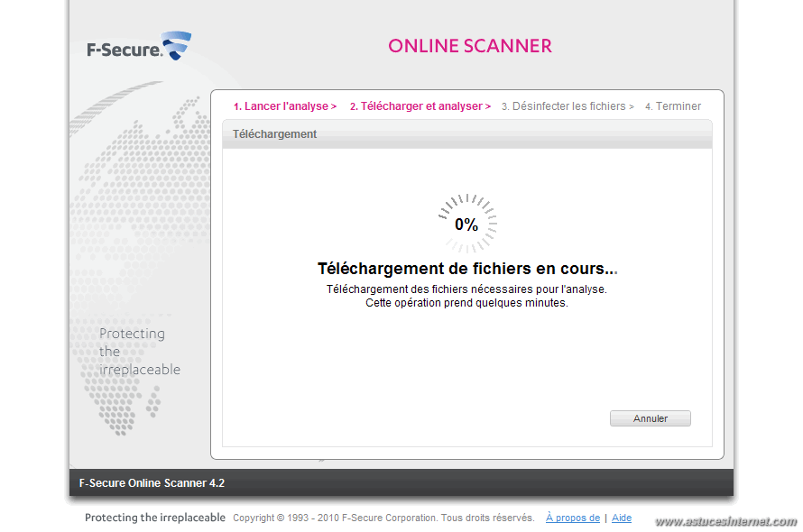The height and width of the screenshot is (532, 803).
Task: Click the sidebar 'Protecting the irreplaceable' slogan
Action: click(x=139, y=352)
